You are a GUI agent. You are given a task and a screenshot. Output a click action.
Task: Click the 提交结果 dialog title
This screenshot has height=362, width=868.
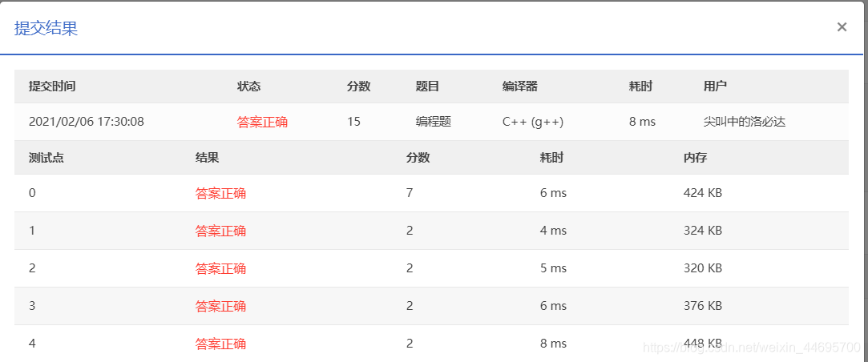(46, 29)
